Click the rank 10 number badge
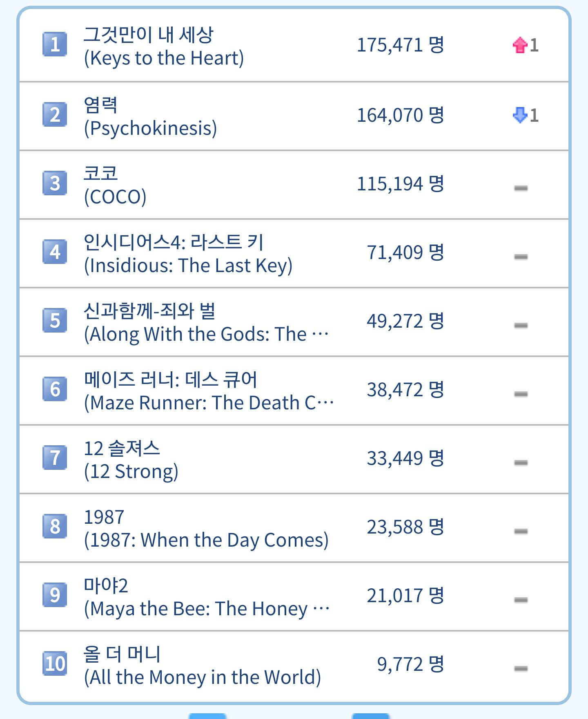The image size is (588, 719). [55, 663]
